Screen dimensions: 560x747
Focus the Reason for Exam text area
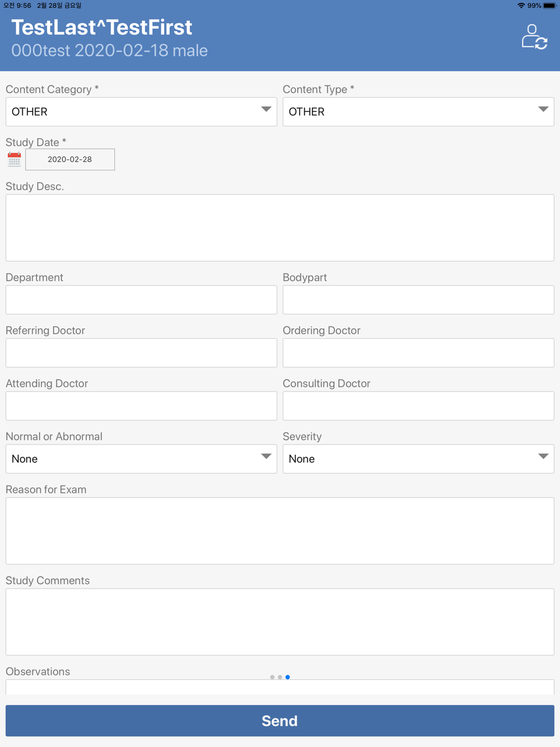pos(280,531)
